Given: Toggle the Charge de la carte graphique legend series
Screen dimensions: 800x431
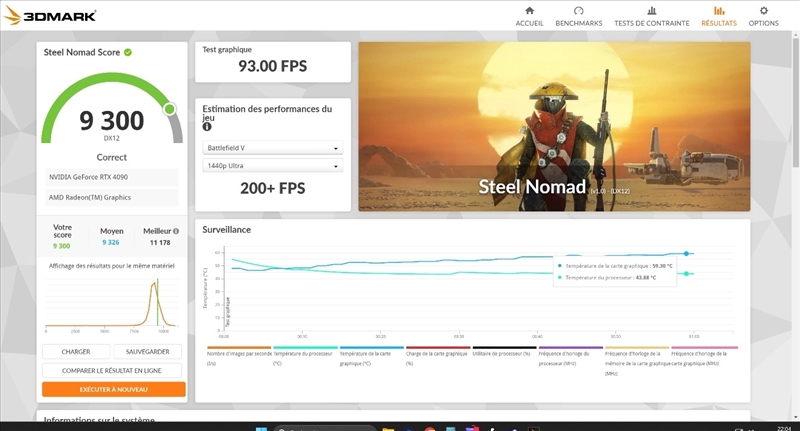Looking at the screenshot, I should 437,358.
